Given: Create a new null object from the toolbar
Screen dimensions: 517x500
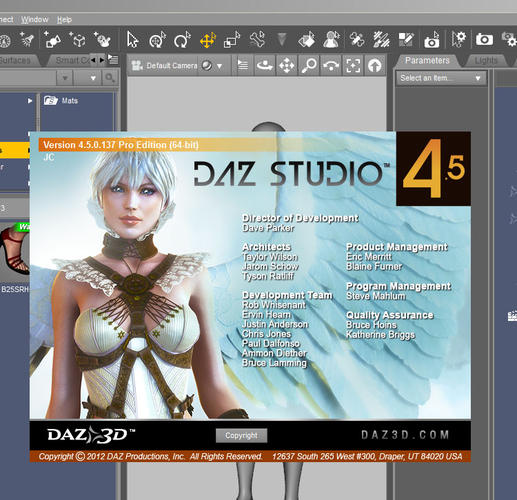Looking at the screenshot, I should tap(78, 40).
